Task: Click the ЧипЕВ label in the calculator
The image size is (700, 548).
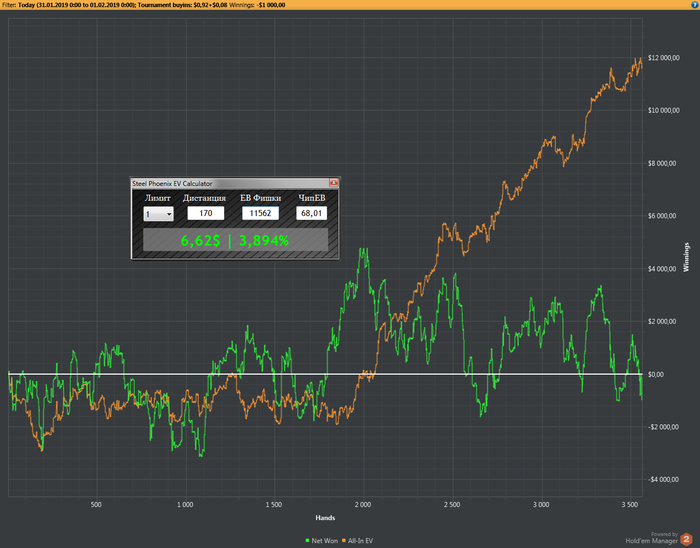Action: [x=312, y=198]
